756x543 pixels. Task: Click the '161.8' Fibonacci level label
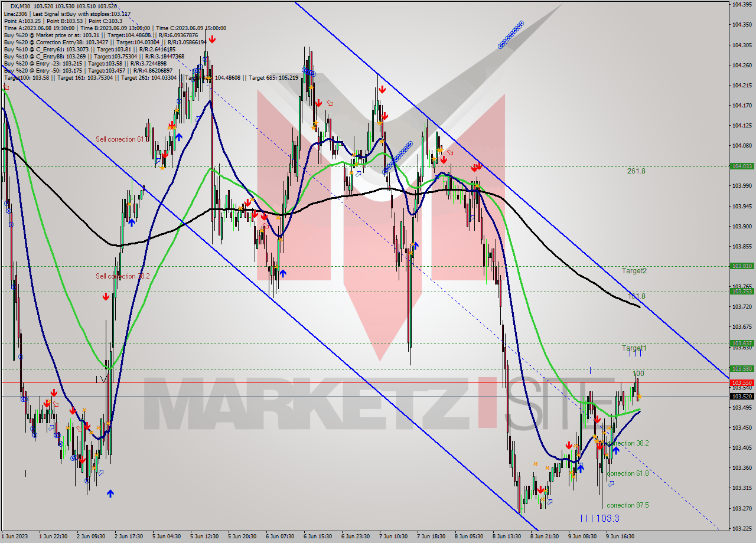point(636,296)
